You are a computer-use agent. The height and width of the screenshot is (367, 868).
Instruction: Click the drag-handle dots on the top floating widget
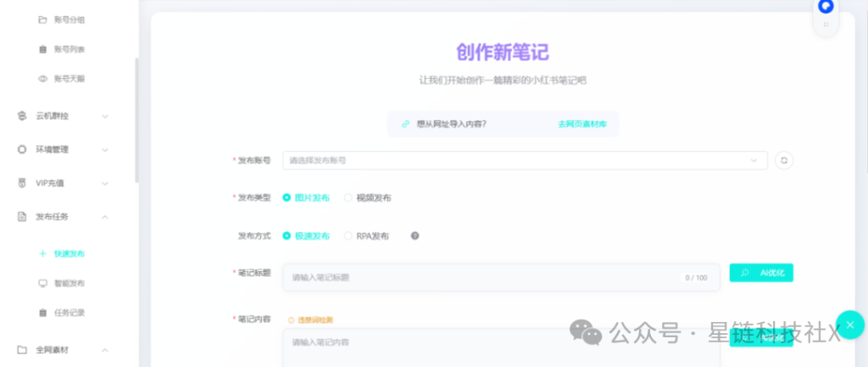pyautogui.click(x=826, y=25)
